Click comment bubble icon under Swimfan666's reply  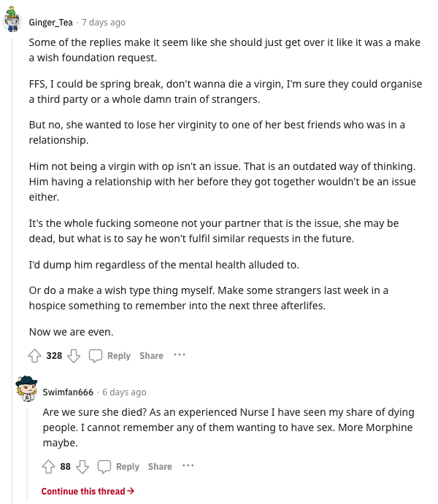point(104,467)
